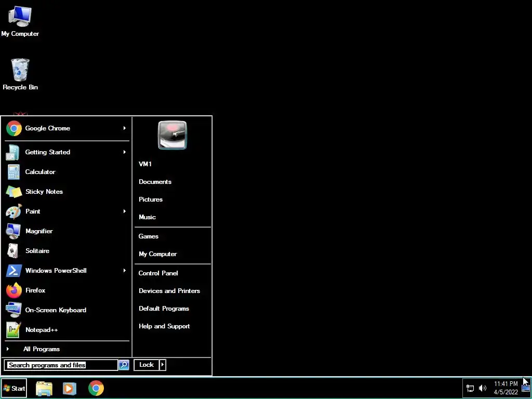Click the Search programs and files field
532x399 pixels.
[x=61, y=365]
